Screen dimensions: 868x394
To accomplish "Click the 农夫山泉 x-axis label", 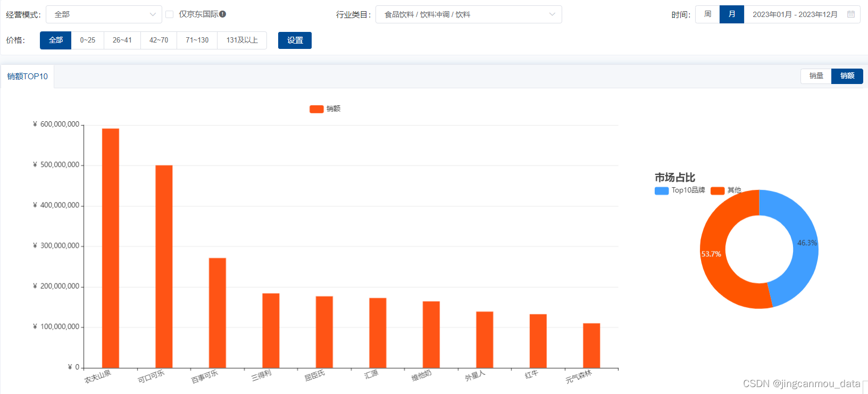I will click(98, 376).
